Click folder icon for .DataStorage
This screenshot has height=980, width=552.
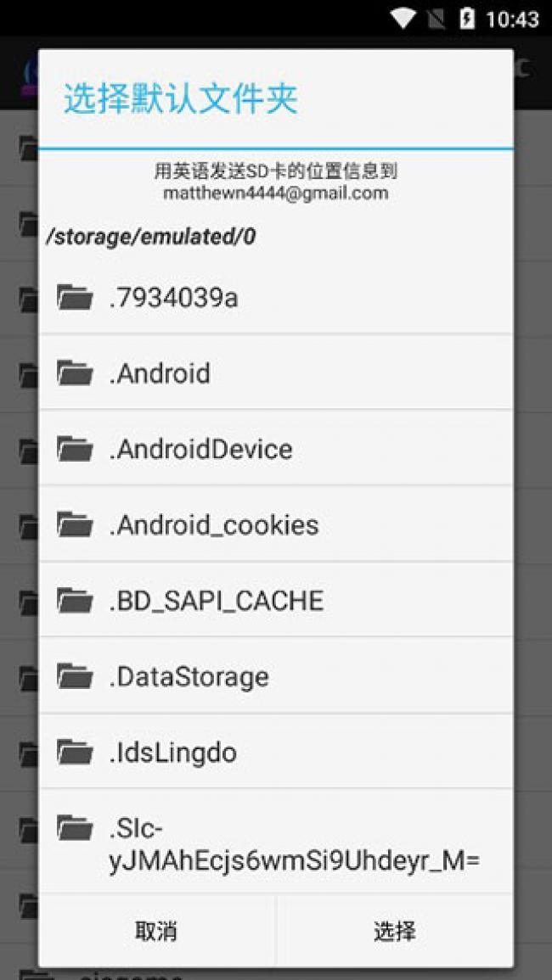coord(75,676)
